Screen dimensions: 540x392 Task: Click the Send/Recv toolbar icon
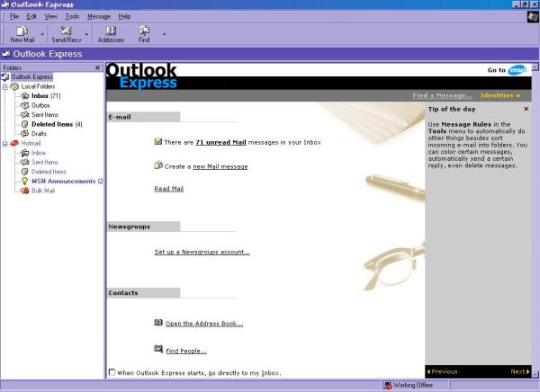[x=66, y=31]
